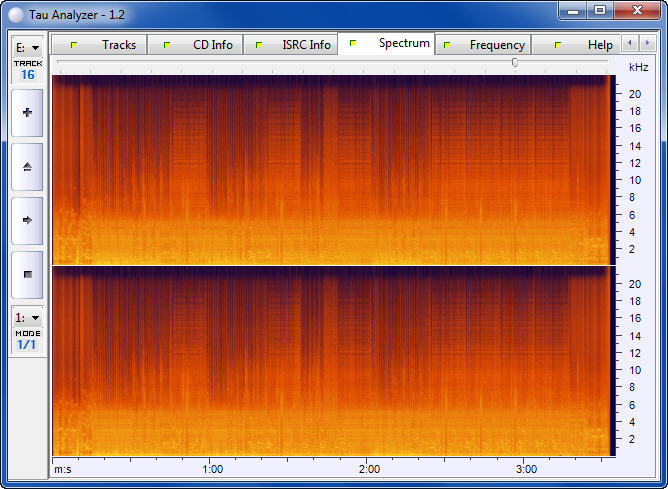Click the slider handle above the spectrogram

tap(515, 62)
